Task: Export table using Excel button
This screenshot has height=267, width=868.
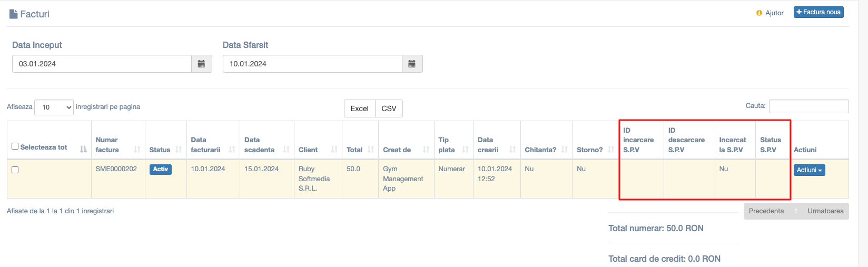Action: (359, 108)
